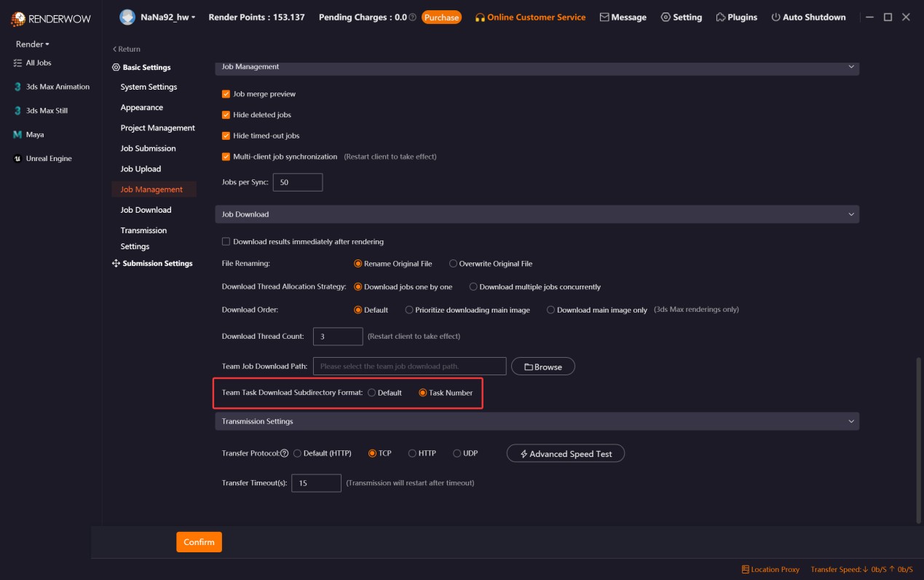Viewport: 924px width, 580px height.
Task: Select Default (HTTP) transfer protocol
Action: point(297,453)
